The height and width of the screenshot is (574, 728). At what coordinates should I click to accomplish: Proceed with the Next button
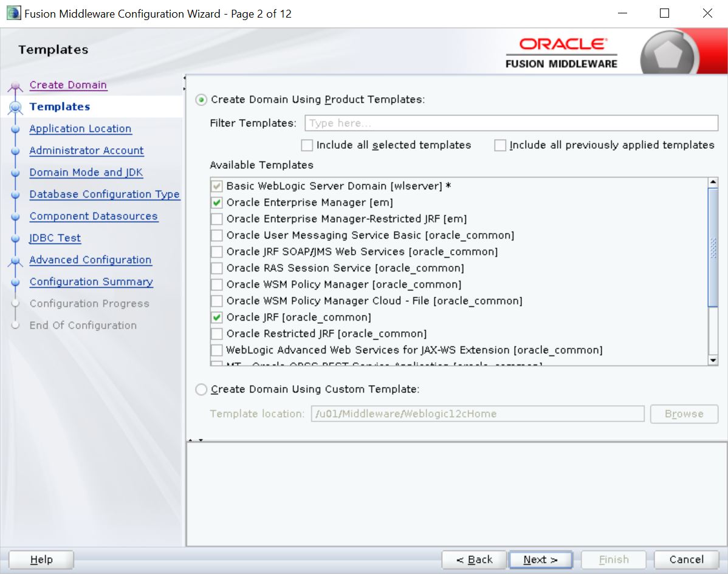coord(540,559)
